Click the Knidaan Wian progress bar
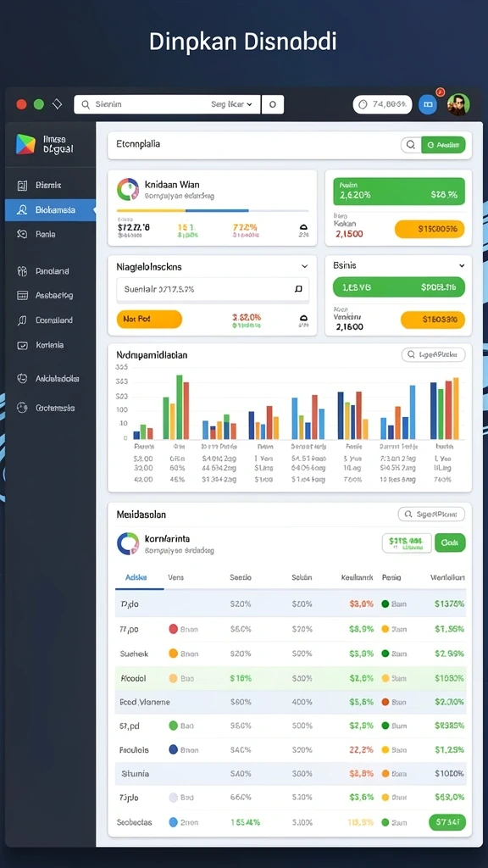This screenshot has height=868, width=488. [x=213, y=211]
